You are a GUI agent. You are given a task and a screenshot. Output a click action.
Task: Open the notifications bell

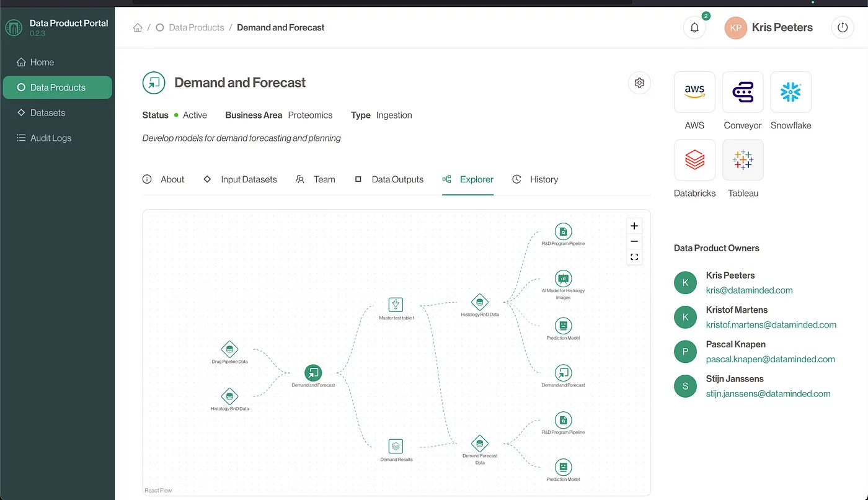(694, 28)
